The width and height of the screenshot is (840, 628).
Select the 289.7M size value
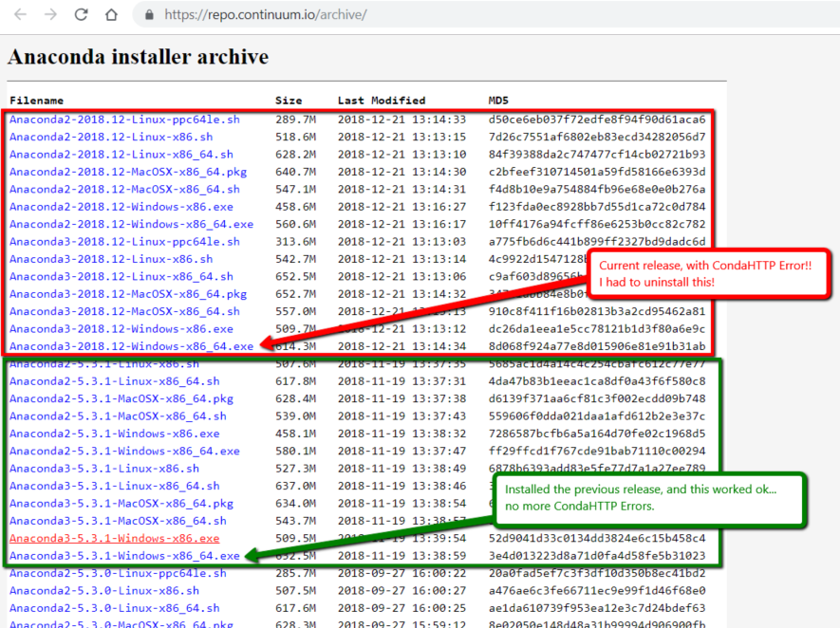296,120
